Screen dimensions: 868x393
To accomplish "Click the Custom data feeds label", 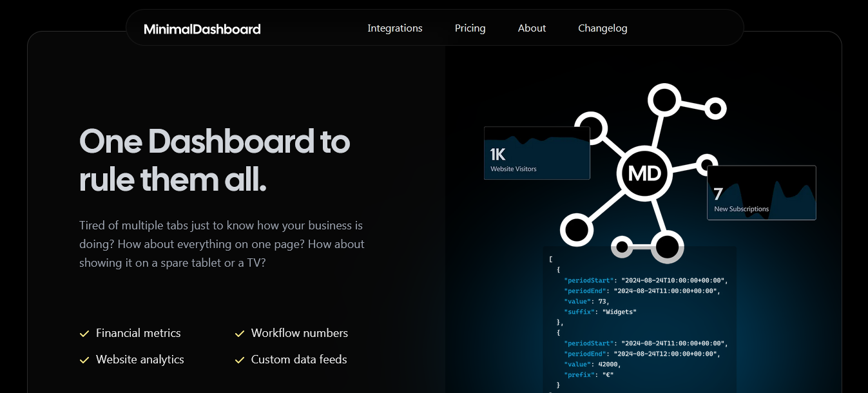I will point(299,359).
